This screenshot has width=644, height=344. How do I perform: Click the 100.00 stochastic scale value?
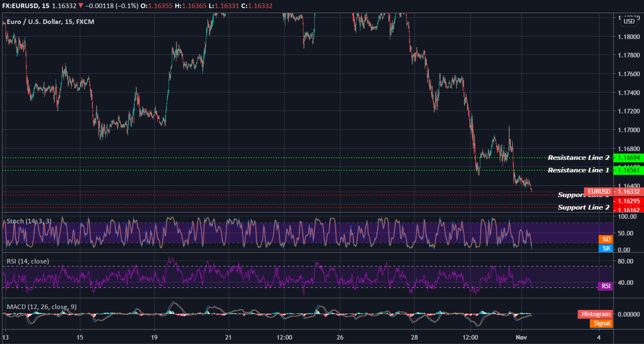pos(627,217)
